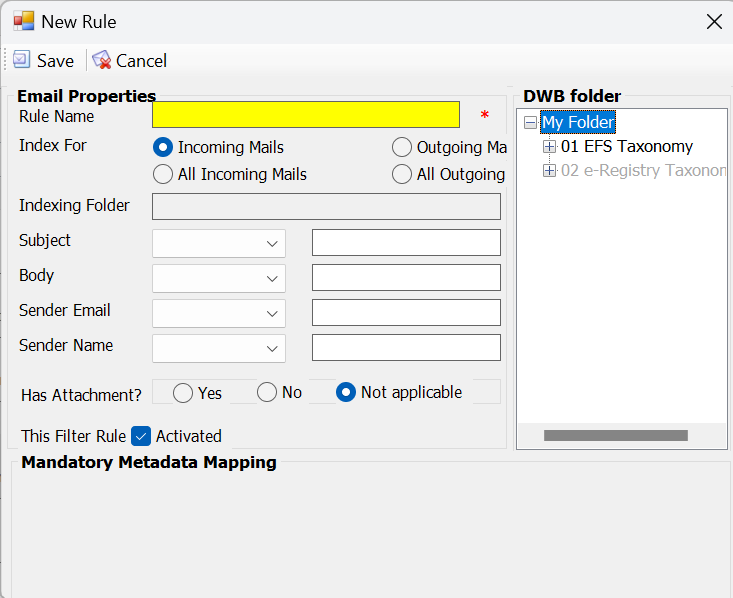Click the Save envelope icon
This screenshot has width=733, height=598.
pyautogui.click(x=22, y=60)
